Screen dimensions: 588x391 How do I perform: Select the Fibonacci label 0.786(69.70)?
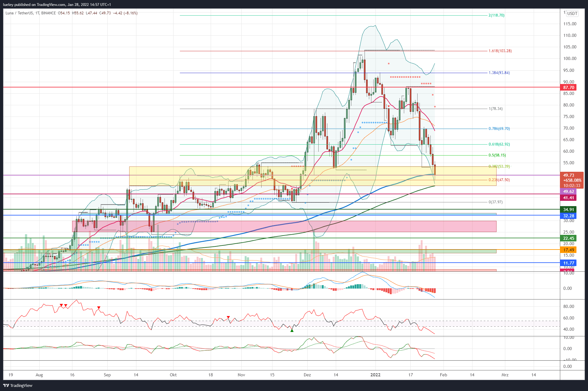[499, 129]
